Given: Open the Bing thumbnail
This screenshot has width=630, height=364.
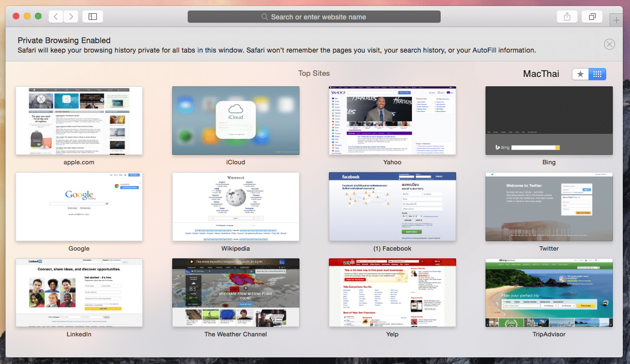Looking at the screenshot, I should click(x=549, y=121).
